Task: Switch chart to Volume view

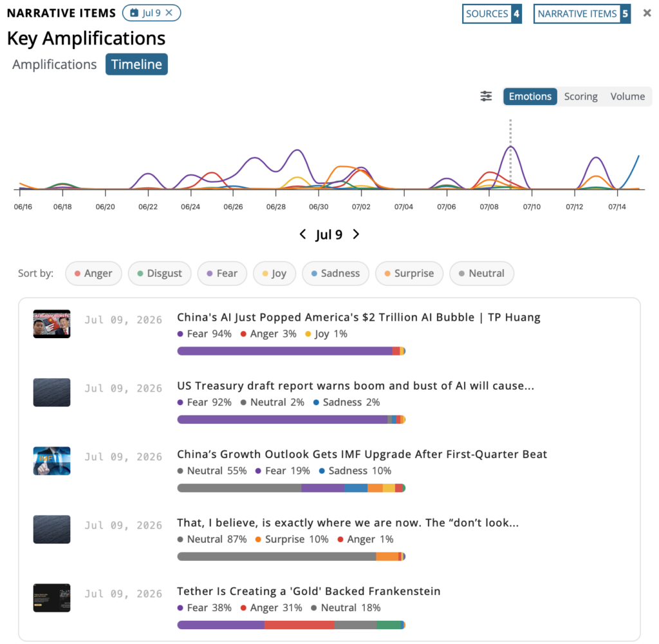Action: pos(627,97)
